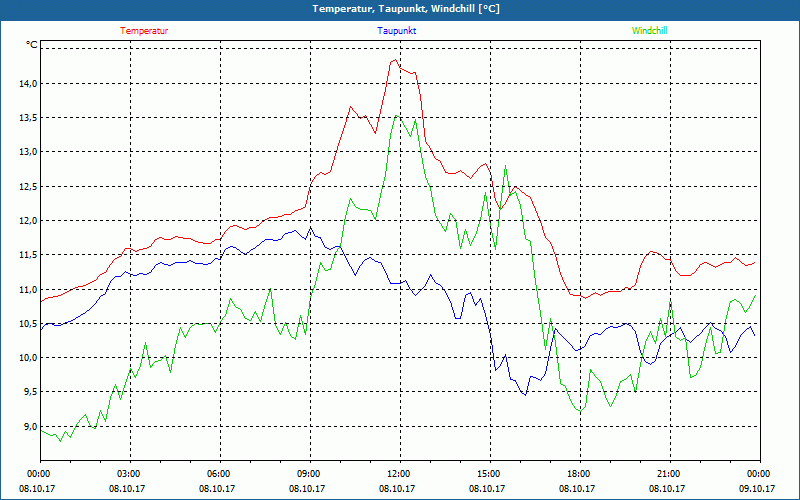Click the 11,5 y-axis value
The width and height of the screenshot is (800, 500).
(29, 255)
